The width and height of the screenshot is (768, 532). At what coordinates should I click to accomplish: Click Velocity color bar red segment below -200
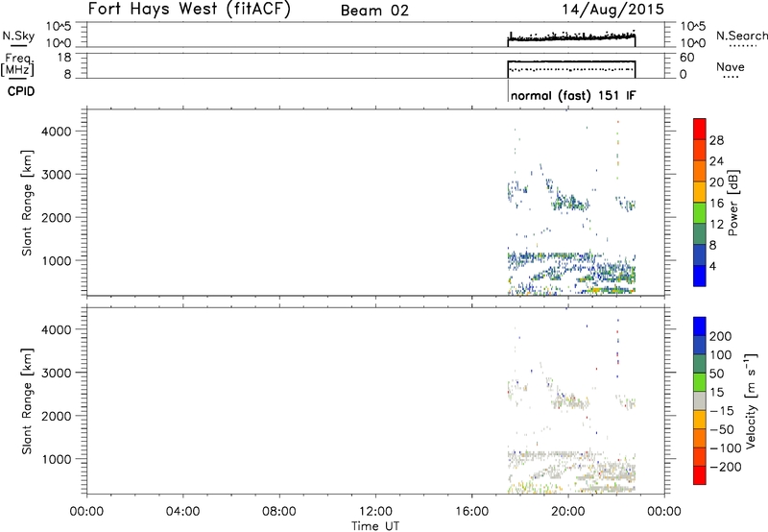click(700, 475)
